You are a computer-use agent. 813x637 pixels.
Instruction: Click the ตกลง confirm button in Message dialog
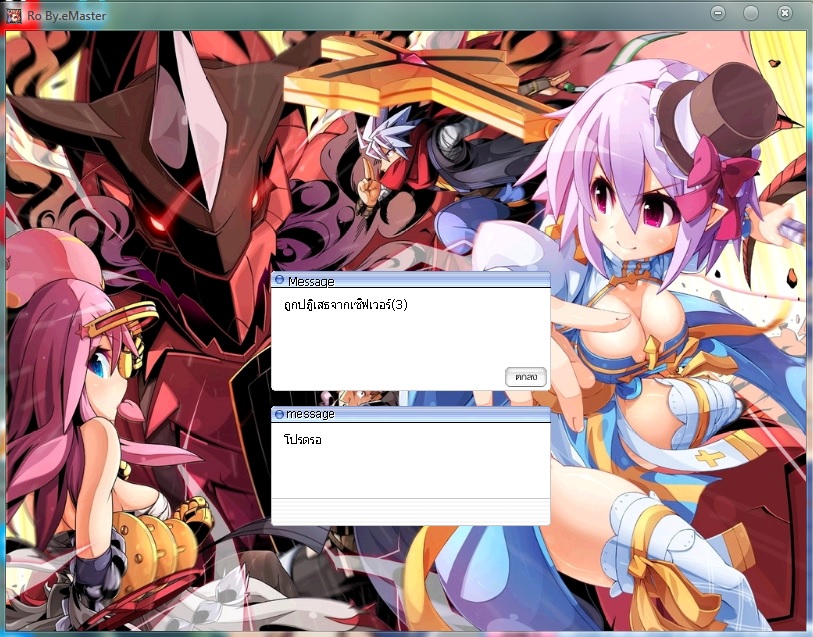(x=526, y=377)
